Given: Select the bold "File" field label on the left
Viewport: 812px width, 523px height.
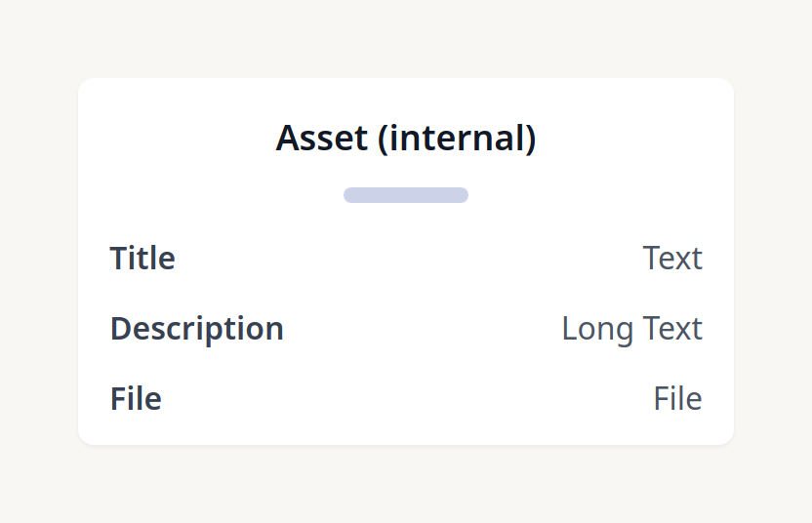Looking at the screenshot, I should (x=136, y=399).
